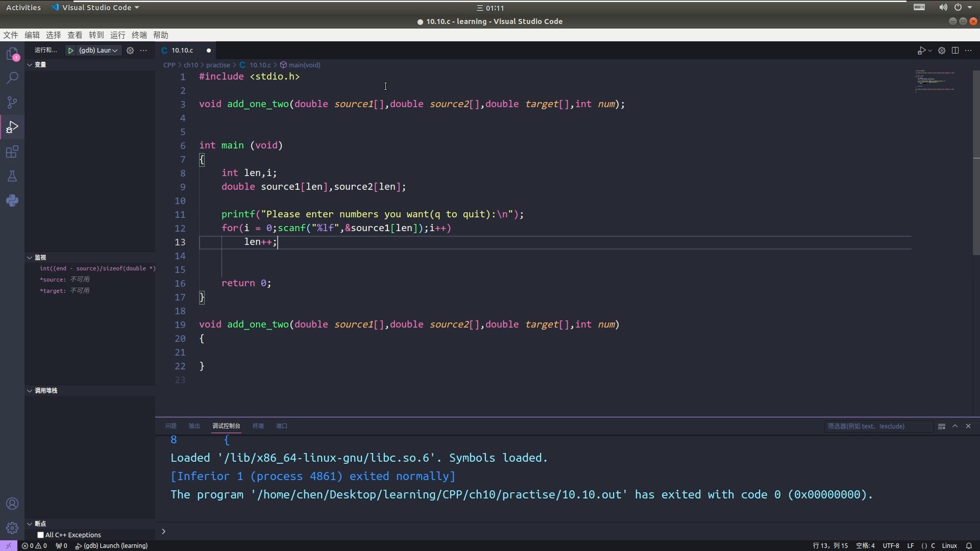Open the Python sidebar icon
Screen dimensions: 980x551
coord(12,201)
